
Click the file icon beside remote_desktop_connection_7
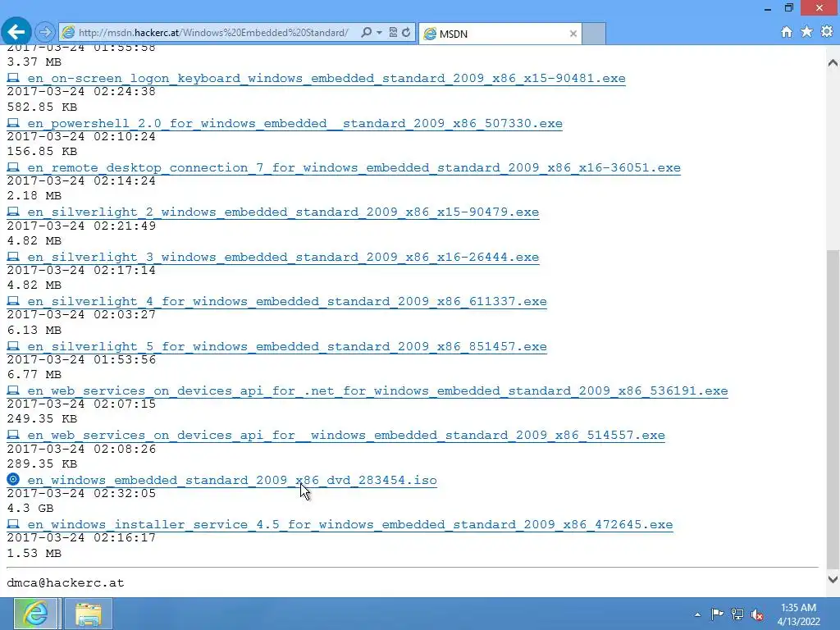(13, 167)
